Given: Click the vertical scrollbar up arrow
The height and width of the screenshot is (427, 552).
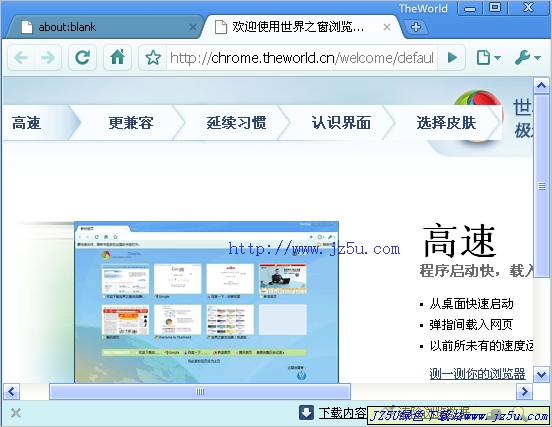Looking at the screenshot, I should point(541,86).
